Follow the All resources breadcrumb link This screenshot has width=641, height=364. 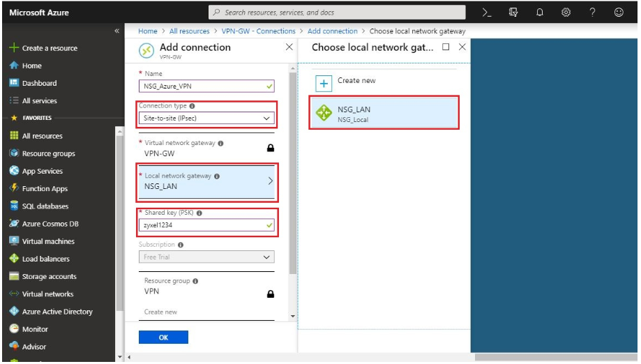pos(189,31)
